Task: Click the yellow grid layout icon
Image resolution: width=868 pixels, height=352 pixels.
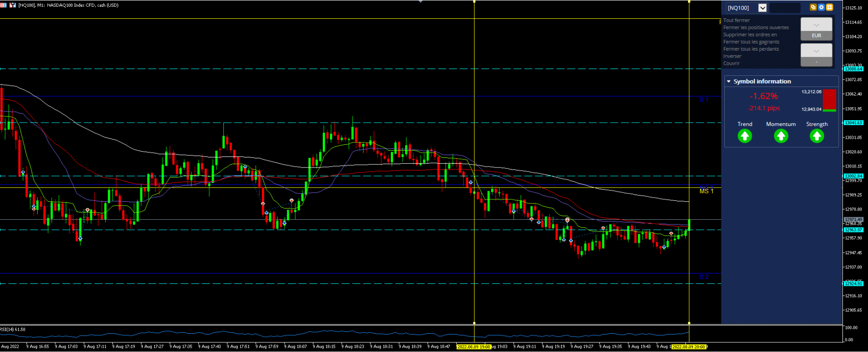Action: click(829, 7)
